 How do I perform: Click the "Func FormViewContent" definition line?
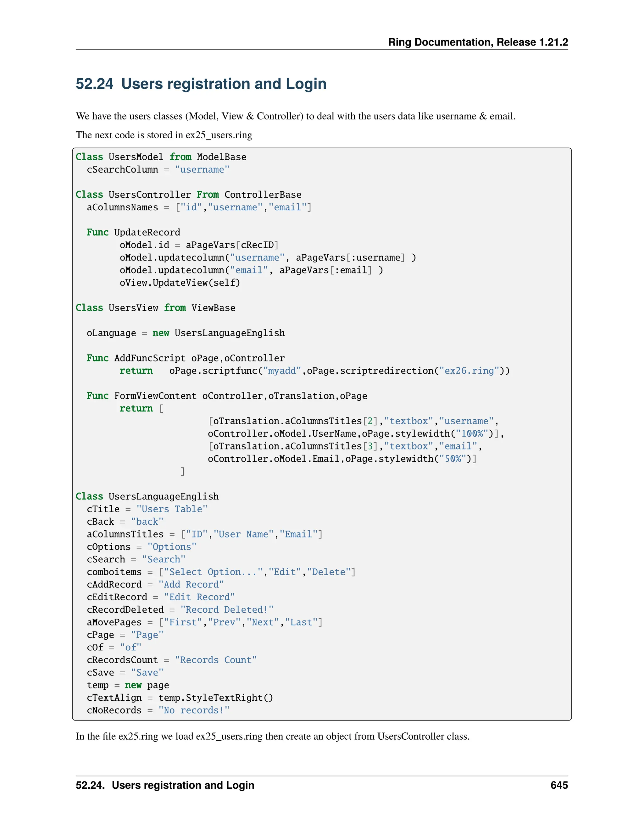[x=227, y=396]
